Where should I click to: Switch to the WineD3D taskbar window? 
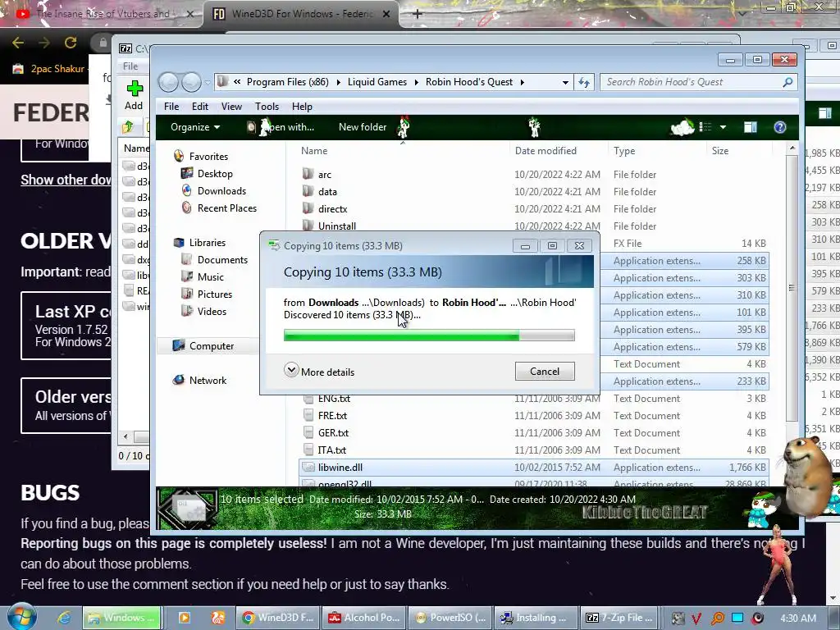(279, 618)
